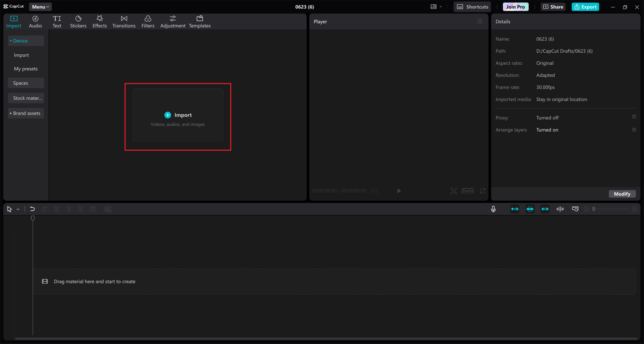Open the layout dropdown arrow near Shortcuts
This screenshot has width=644, height=344.
click(x=441, y=7)
